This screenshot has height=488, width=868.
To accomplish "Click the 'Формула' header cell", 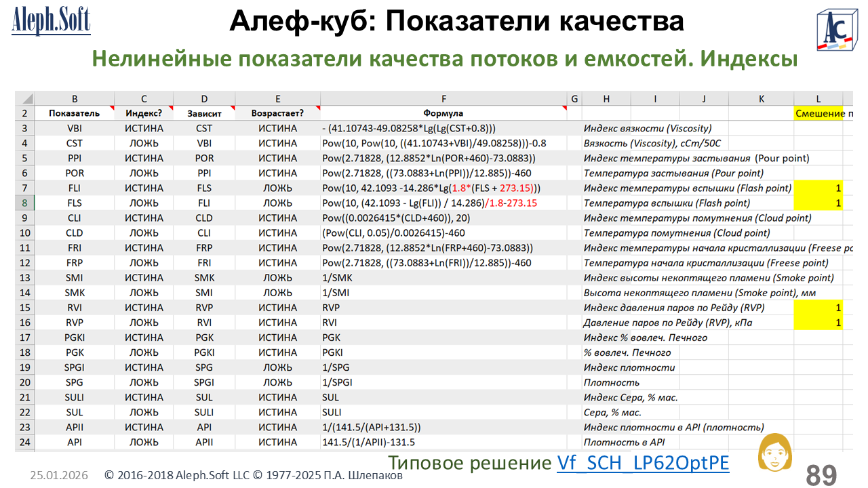I will (443, 113).
